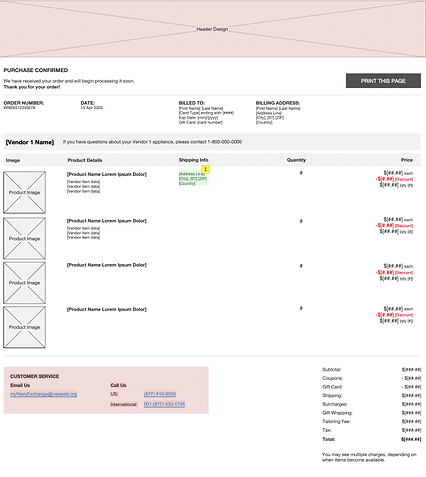Open the second Product Image thumbnail
This screenshot has width=426, height=477.
[24, 238]
